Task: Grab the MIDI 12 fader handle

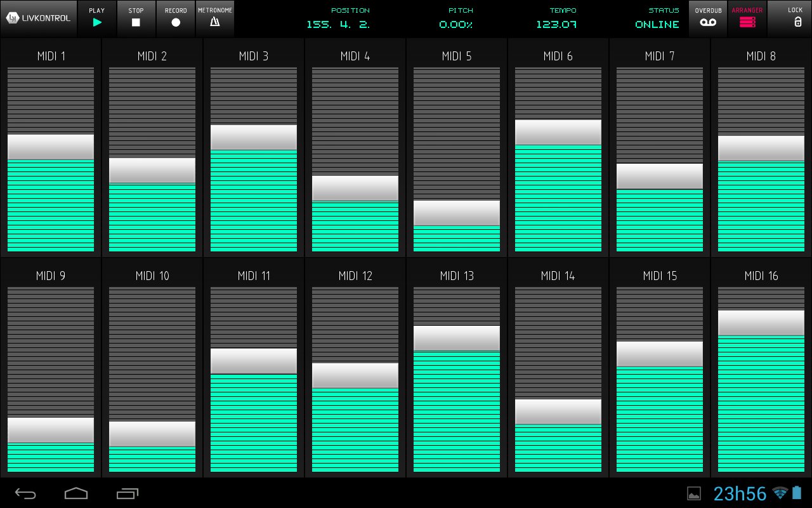Action: [x=355, y=376]
